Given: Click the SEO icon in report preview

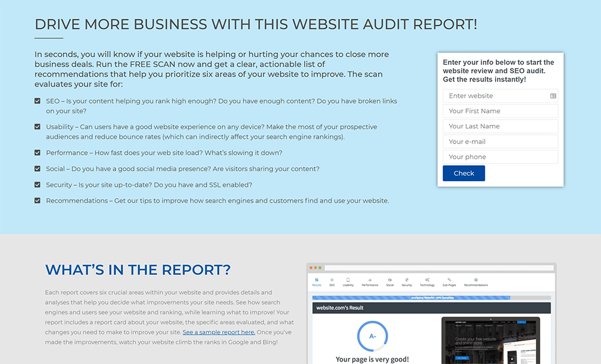Looking at the screenshot, I should pos(332,280).
